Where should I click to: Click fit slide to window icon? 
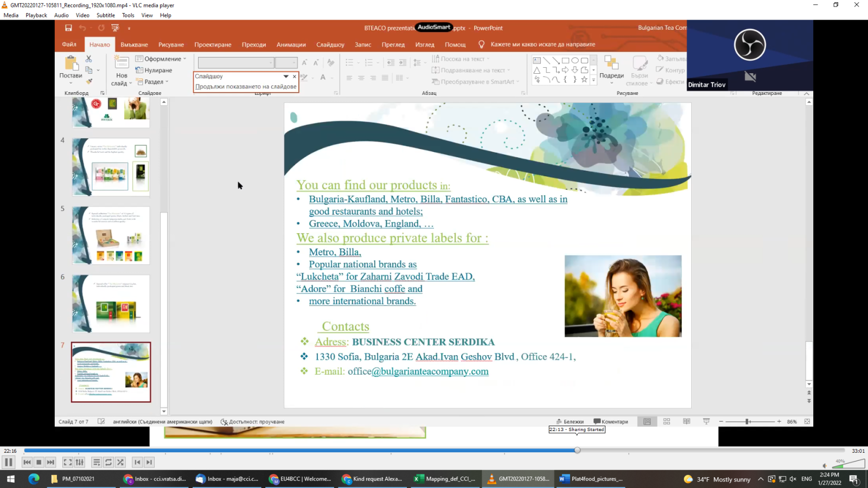(x=807, y=421)
